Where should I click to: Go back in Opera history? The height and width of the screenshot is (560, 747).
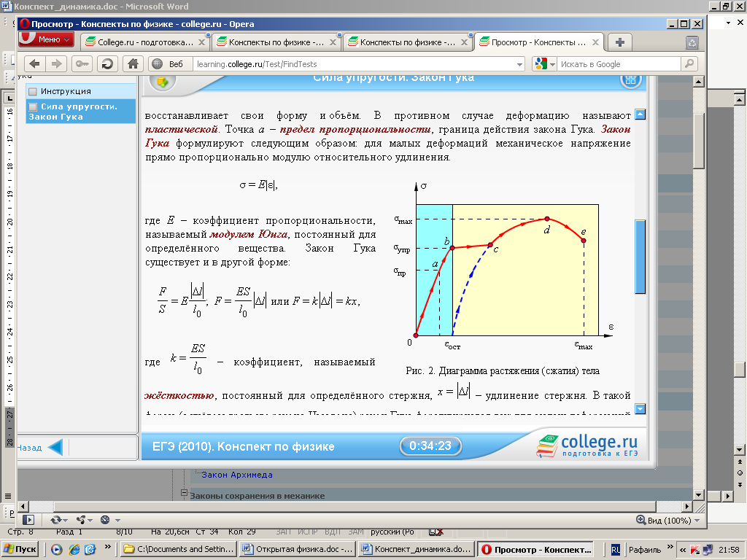(x=35, y=64)
